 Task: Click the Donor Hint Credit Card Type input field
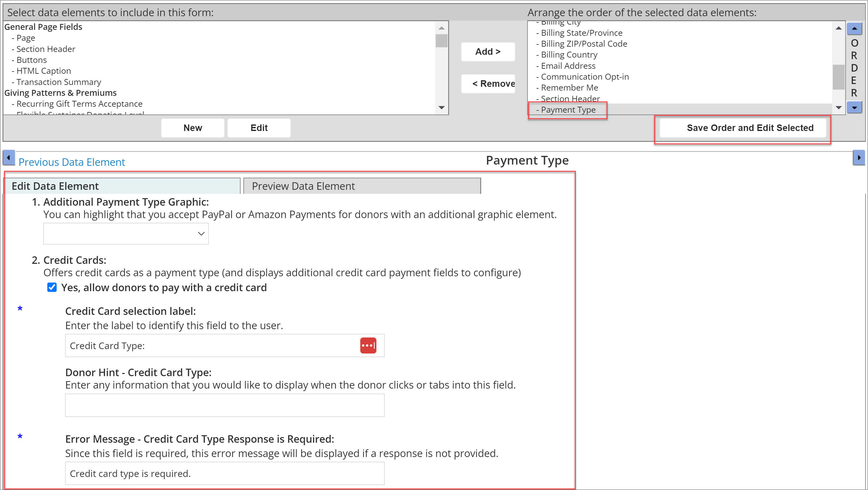(224, 405)
